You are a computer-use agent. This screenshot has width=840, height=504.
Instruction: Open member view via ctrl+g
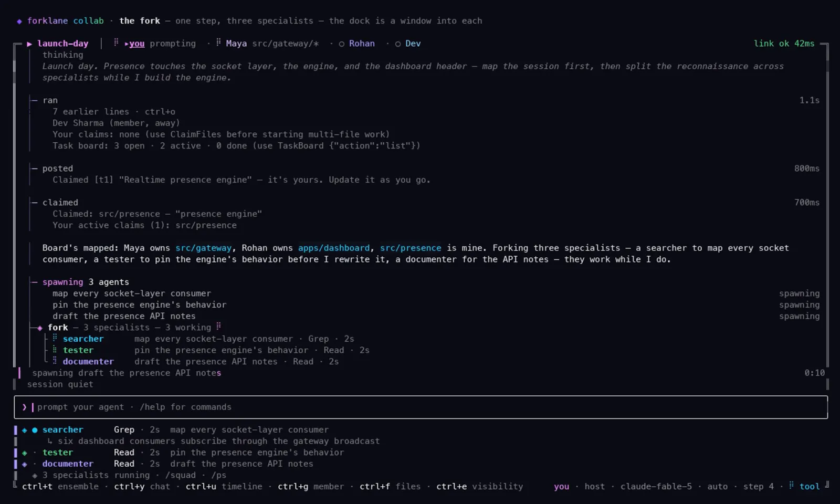pos(311,487)
